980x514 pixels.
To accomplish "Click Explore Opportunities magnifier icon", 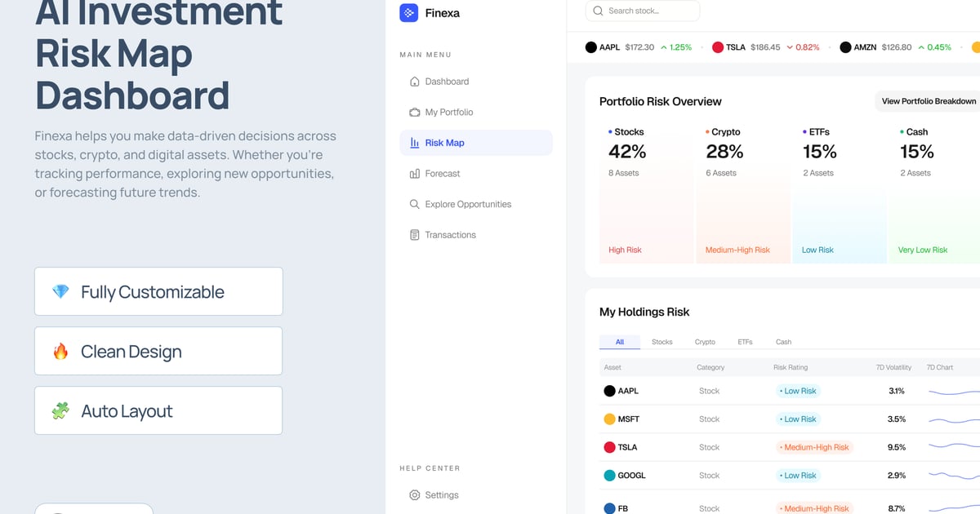I will coord(415,204).
